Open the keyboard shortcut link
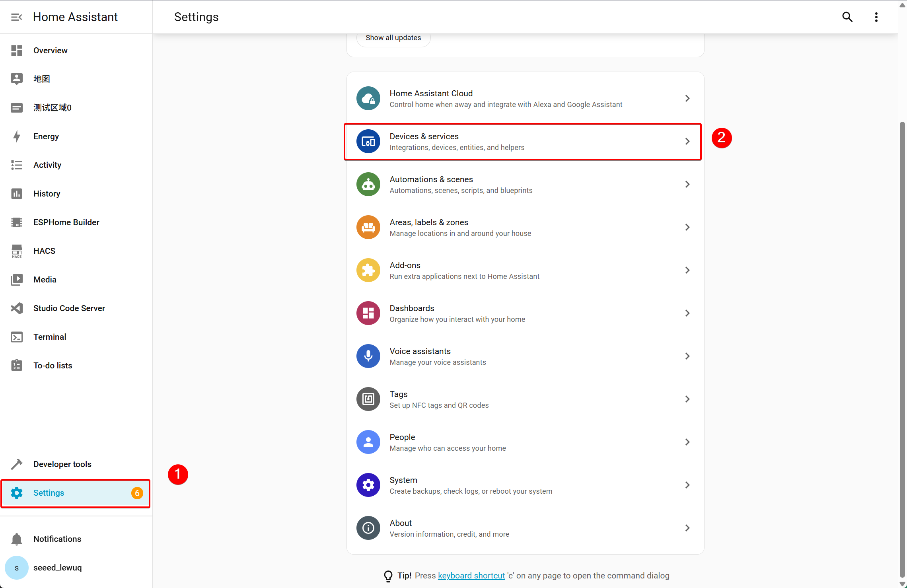The width and height of the screenshot is (907, 588). point(471,576)
